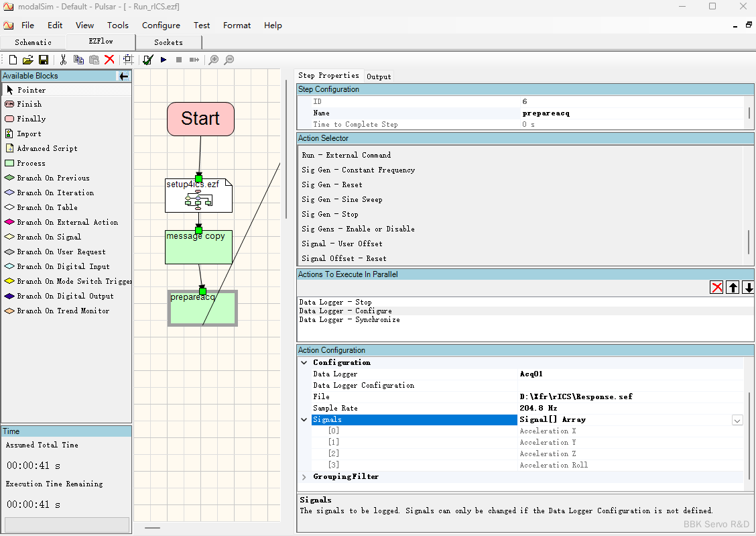Open the Configure menu

pos(161,25)
